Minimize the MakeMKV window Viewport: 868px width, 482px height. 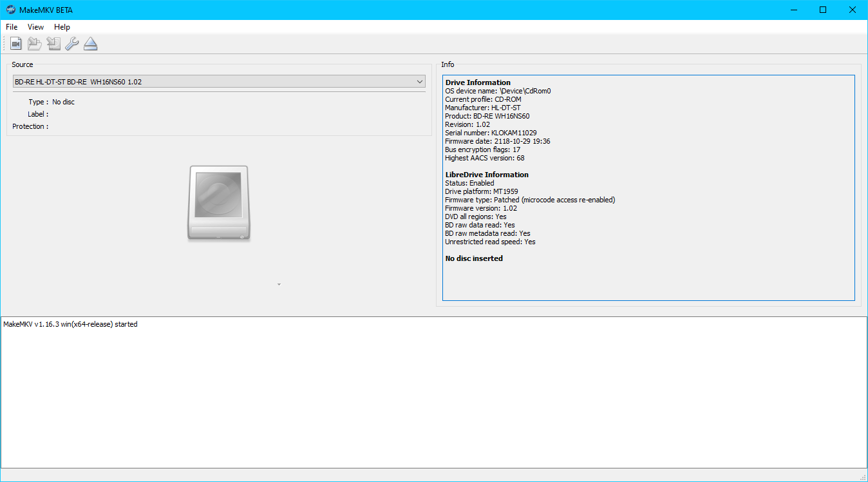793,10
